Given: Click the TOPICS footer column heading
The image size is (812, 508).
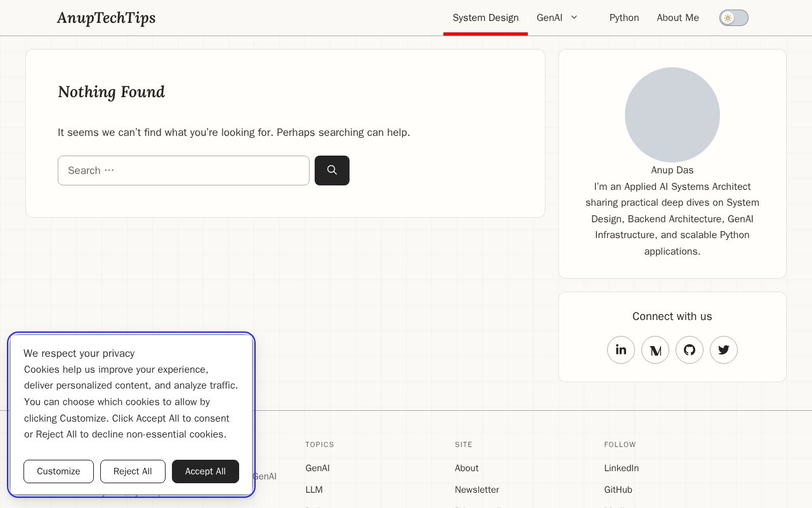Looking at the screenshot, I should pyautogui.click(x=320, y=444).
